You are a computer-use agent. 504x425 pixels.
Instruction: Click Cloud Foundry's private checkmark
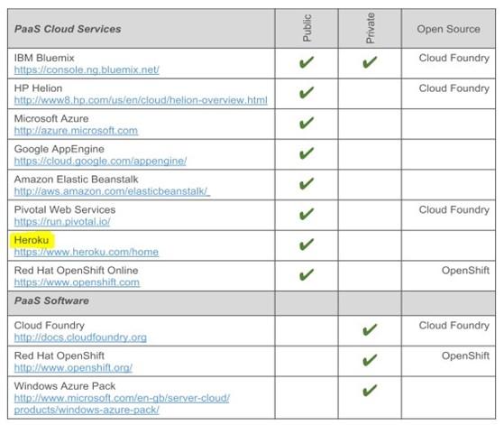click(370, 329)
